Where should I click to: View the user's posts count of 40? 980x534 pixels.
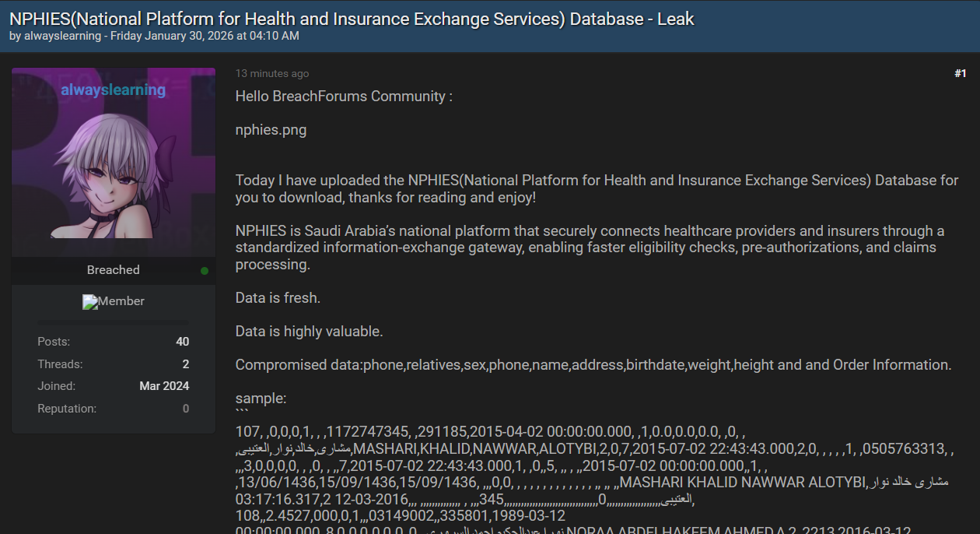click(182, 342)
